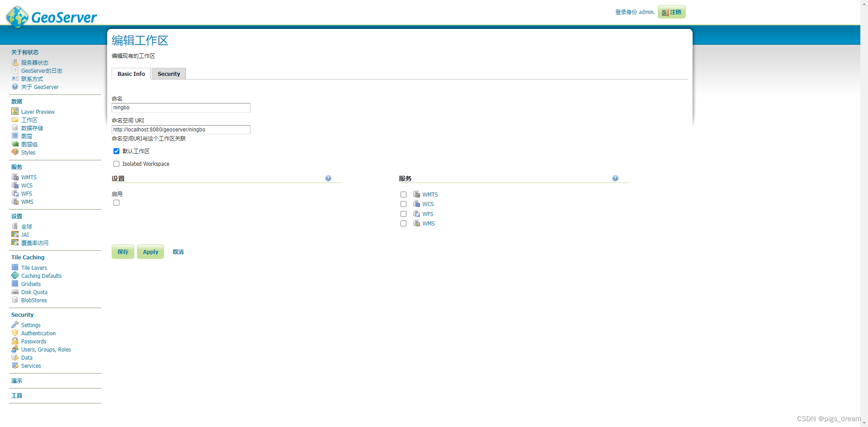Open the WCS link in 服务 panel
The width and height of the screenshot is (868, 427).
[x=428, y=204]
